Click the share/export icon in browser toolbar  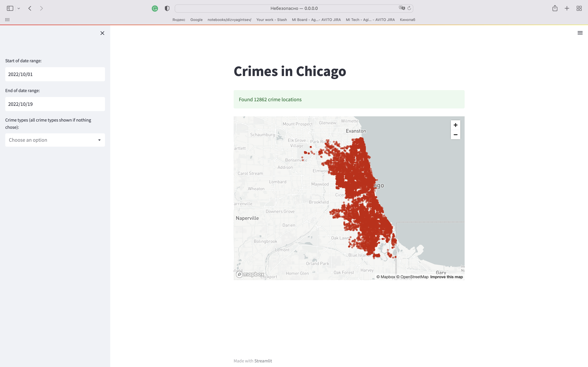click(x=555, y=8)
